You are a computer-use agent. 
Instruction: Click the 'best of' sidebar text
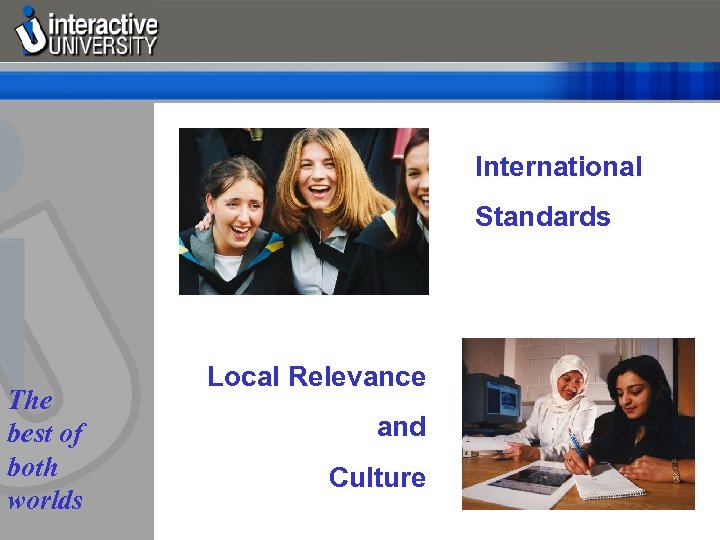coord(46,433)
